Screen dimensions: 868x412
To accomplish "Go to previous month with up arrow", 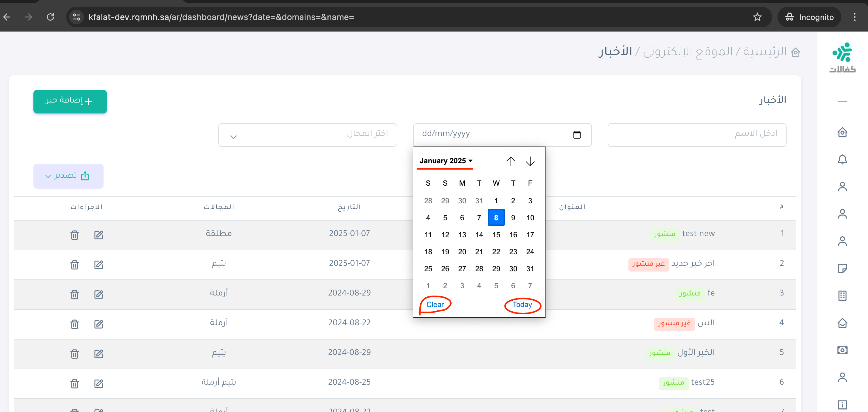I will 511,161.
